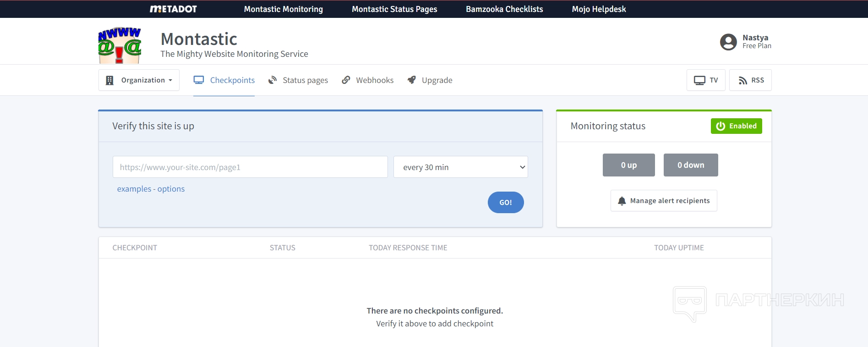
Task: Click the Metadot logo in top bar
Action: (x=173, y=9)
